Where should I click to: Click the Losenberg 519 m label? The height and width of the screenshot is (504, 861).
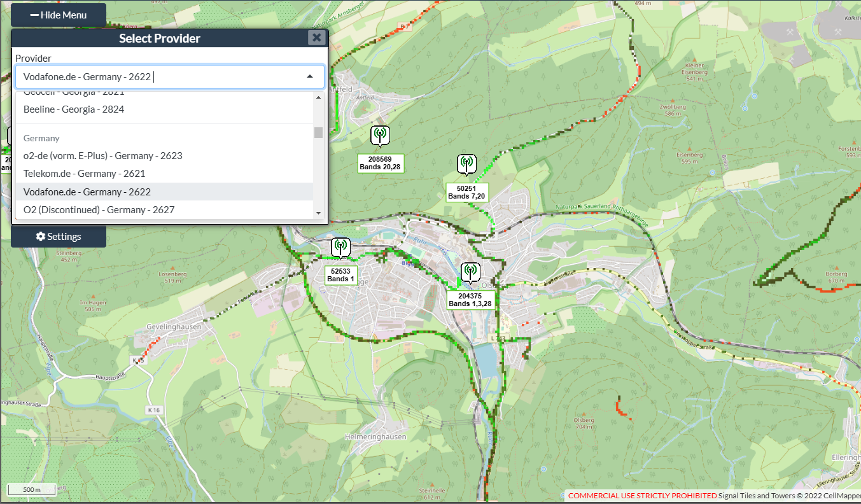(x=172, y=277)
